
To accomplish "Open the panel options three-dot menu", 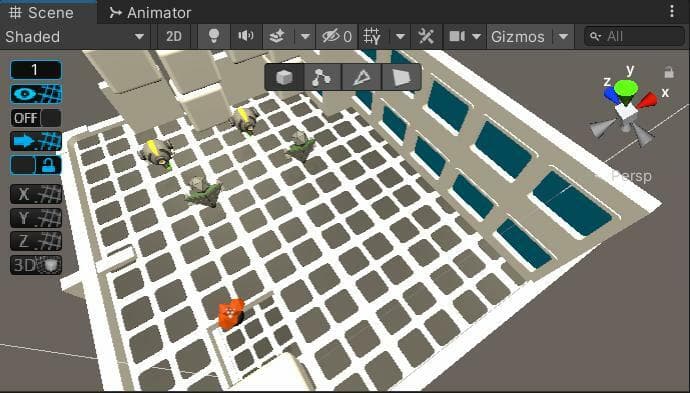I will pyautogui.click(x=672, y=11).
